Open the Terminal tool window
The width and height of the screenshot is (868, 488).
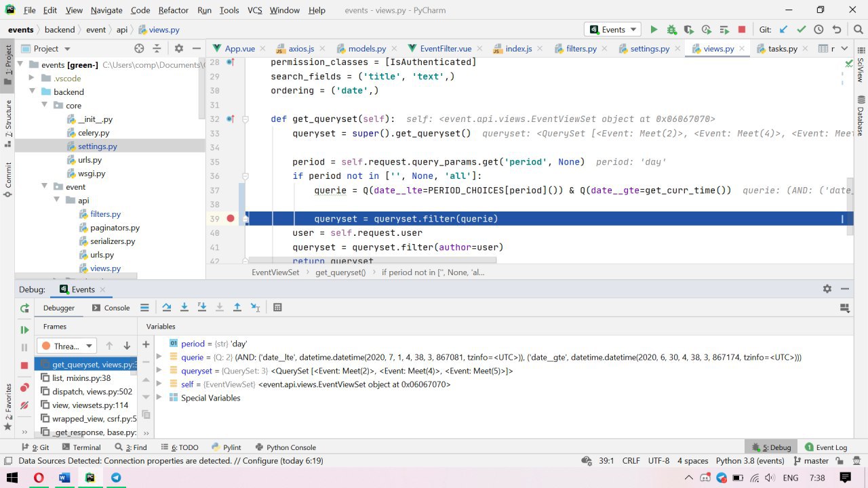point(81,447)
